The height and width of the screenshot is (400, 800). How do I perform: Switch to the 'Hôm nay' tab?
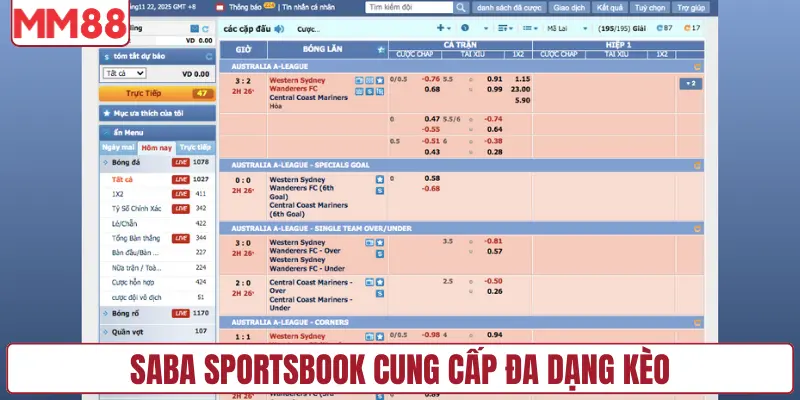point(157,148)
